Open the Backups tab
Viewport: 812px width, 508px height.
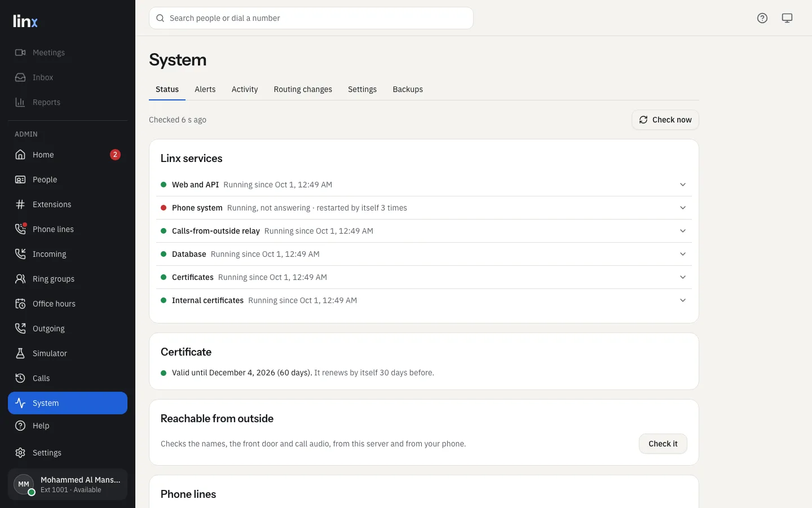click(408, 89)
